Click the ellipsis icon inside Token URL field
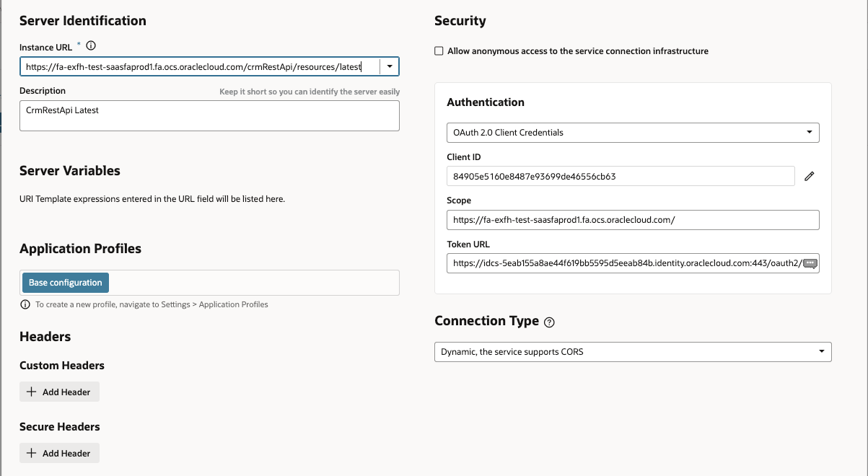This screenshot has height=476, width=868. click(x=810, y=264)
